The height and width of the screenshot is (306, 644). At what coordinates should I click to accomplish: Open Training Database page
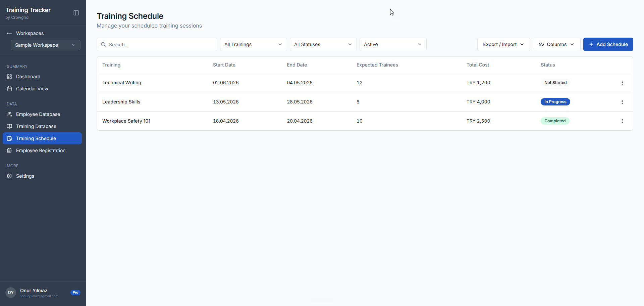(42, 126)
